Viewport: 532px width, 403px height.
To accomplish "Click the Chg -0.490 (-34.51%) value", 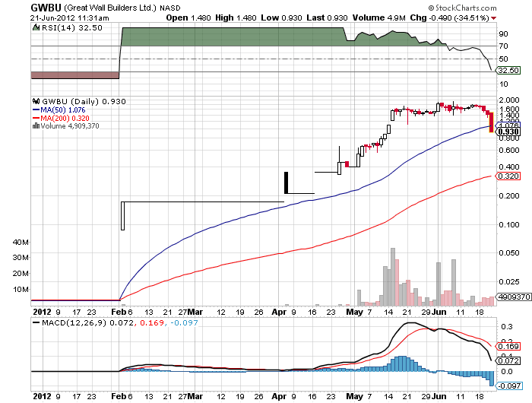I will pos(450,17).
